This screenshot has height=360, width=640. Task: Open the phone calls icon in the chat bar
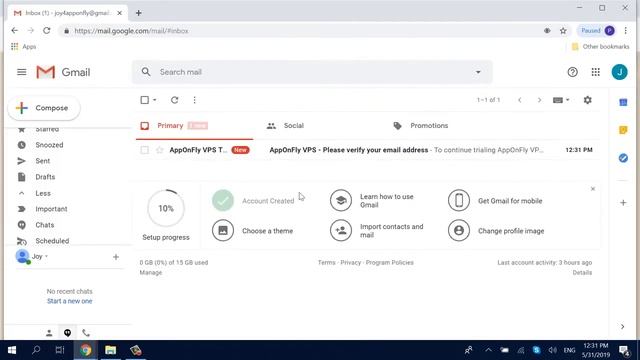(x=86, y=333)
